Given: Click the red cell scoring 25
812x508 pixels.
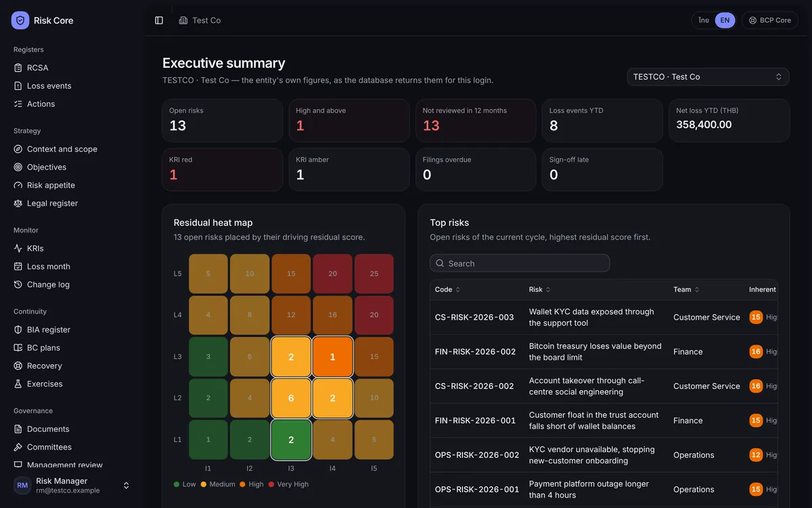Looking at the screenshot, I should coord(374,274).
